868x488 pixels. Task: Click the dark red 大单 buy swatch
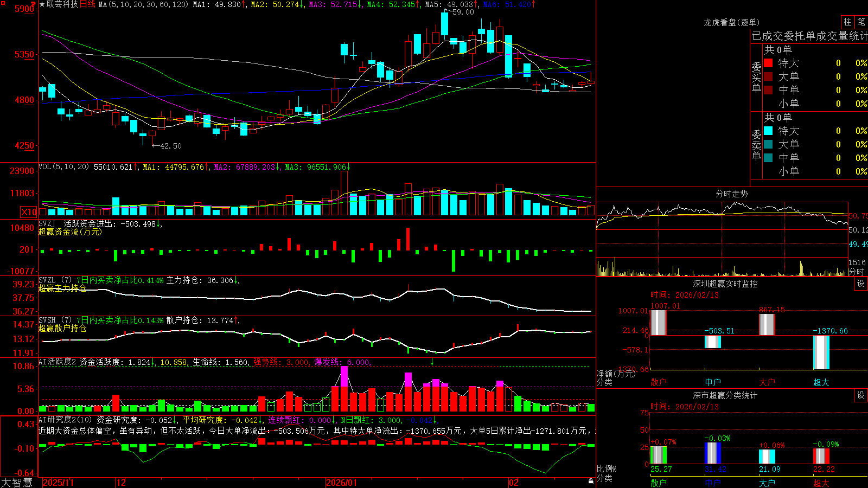(x=768, y=76)
